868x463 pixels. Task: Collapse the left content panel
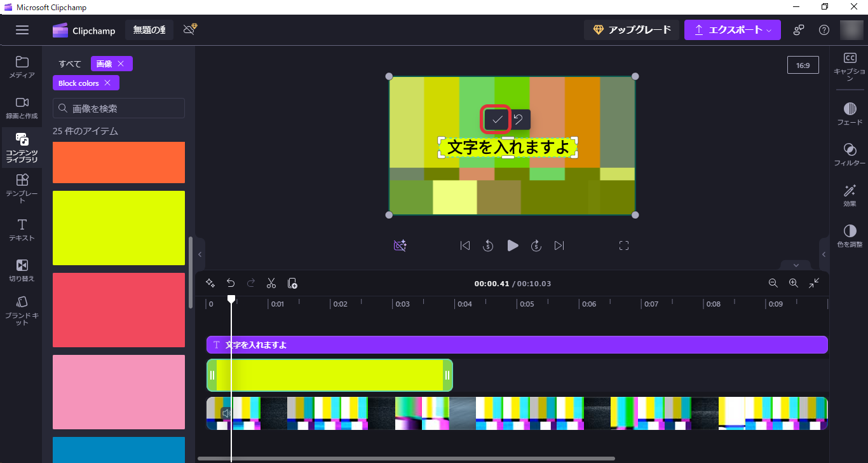click(x=200, y=254)
